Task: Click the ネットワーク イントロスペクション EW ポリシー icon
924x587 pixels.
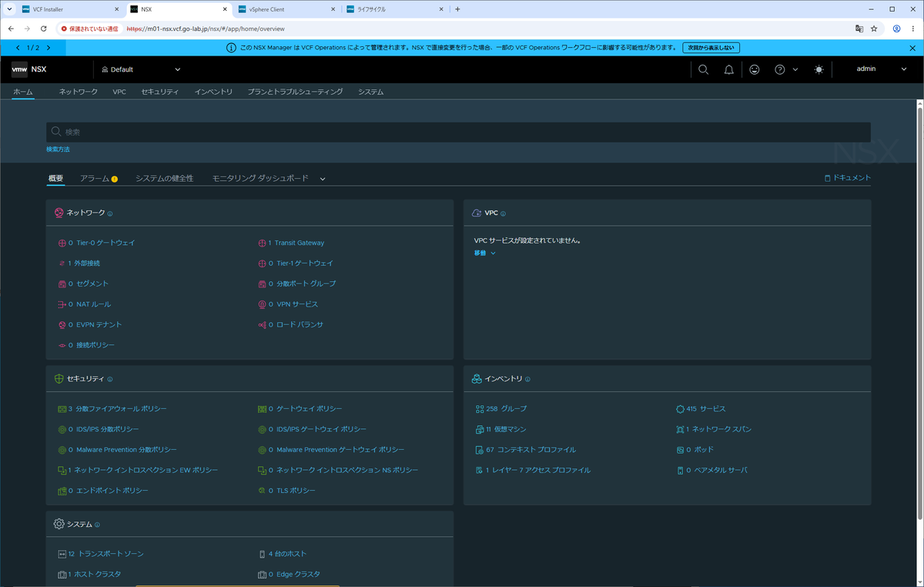Action: (x=62, y=470)
